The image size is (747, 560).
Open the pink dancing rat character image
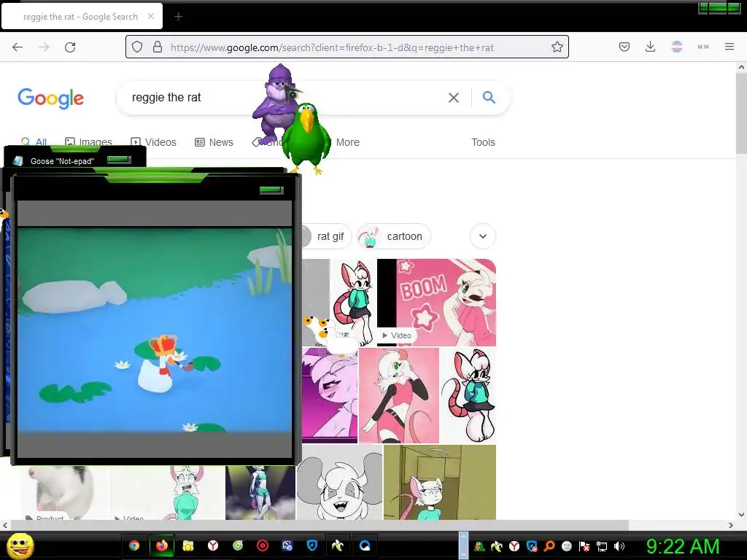click(x=399, y=395)
